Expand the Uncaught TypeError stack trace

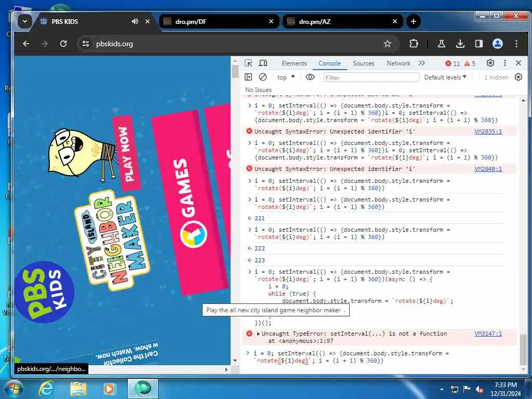point(258,334)
